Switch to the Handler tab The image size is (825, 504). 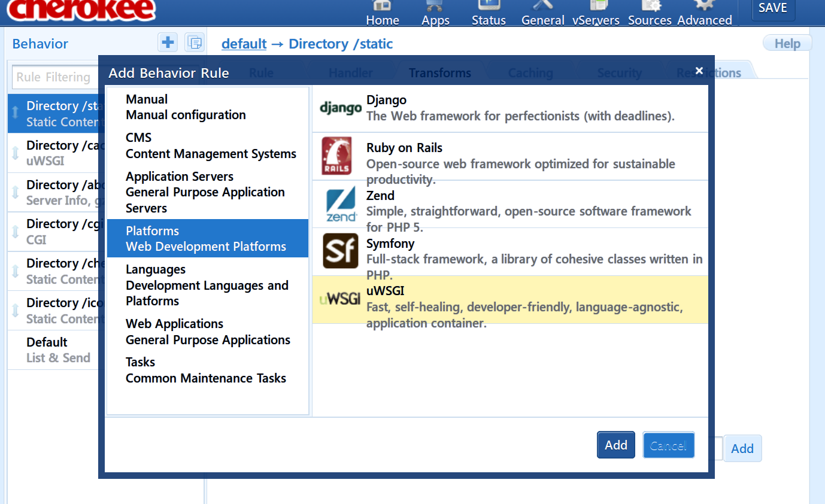click(x=351, y=72)
